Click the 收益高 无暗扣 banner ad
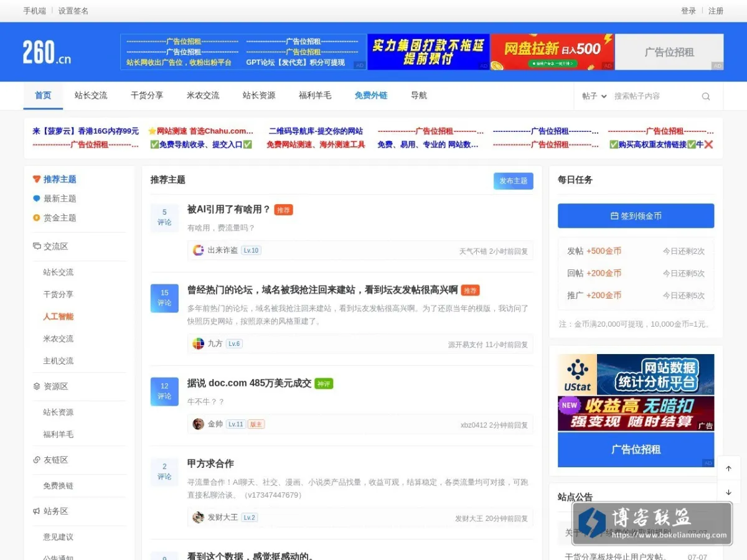 (636, 413)
